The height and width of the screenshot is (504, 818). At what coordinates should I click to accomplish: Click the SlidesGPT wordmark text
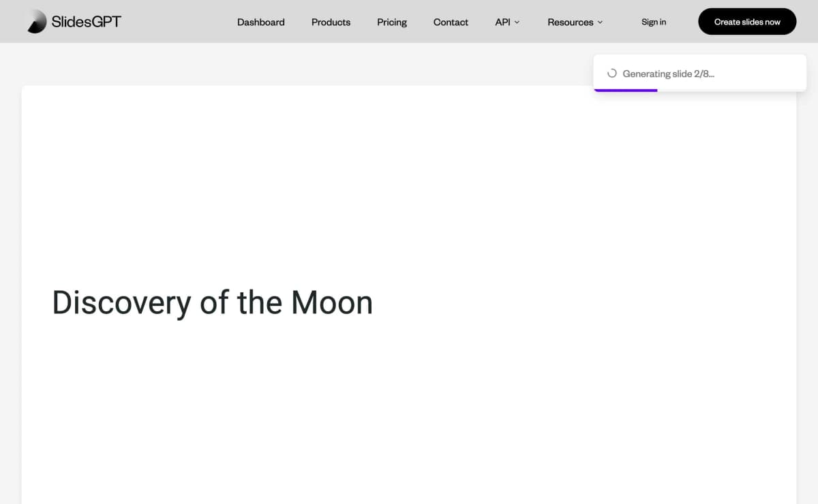click(86, 22)
